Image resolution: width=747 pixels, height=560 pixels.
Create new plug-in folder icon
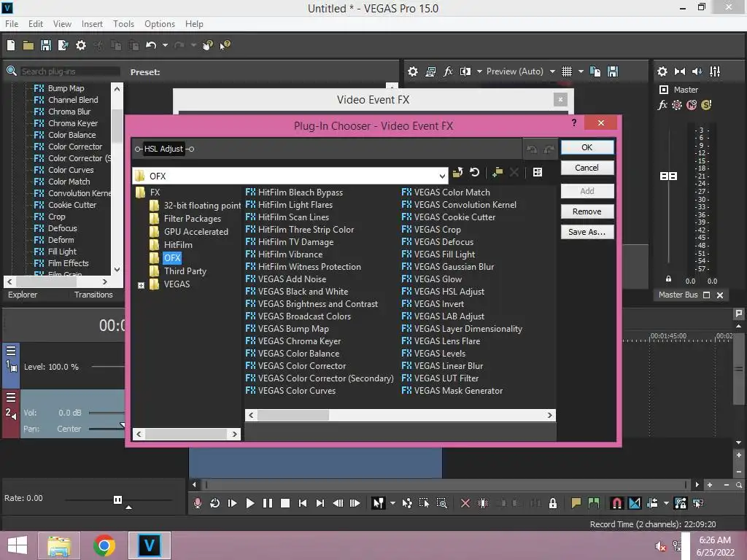pyautogui.click(x=498, y=172)
